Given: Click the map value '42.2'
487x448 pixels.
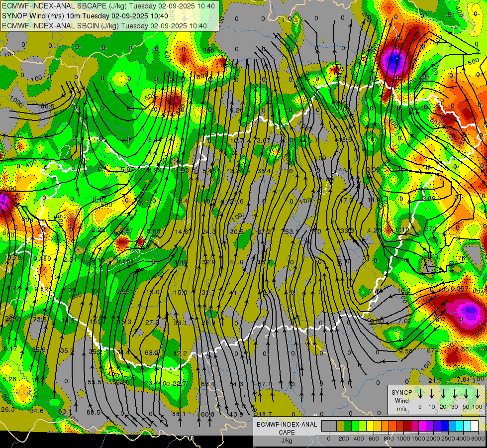Looking at the screenshot, I should [x=180, y=353].
